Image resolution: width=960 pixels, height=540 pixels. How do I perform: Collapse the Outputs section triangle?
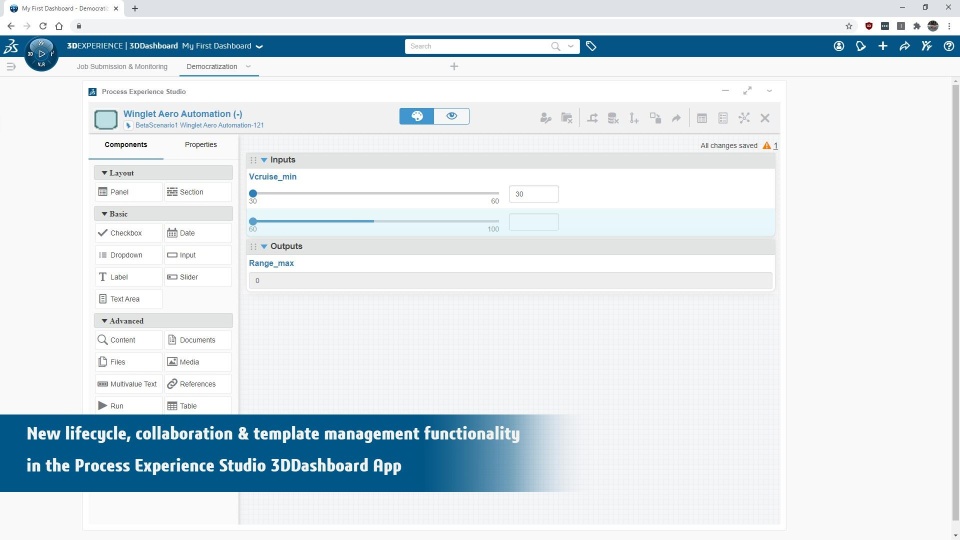point(264,246)
